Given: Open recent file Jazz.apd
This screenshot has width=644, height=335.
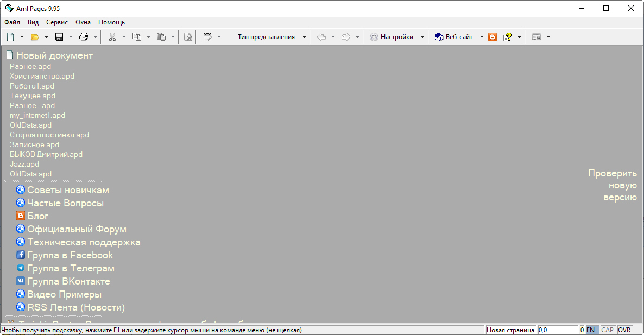Looking at the screenshot, I should click(x=24, y=164).
